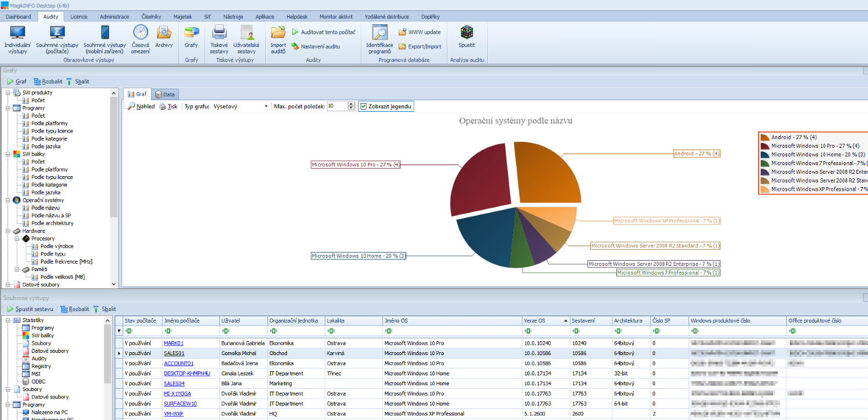Viewport: 868px width, 420px height.
Task: Open the Dashboard ribbon tab
Action: [x=19, y=17]
